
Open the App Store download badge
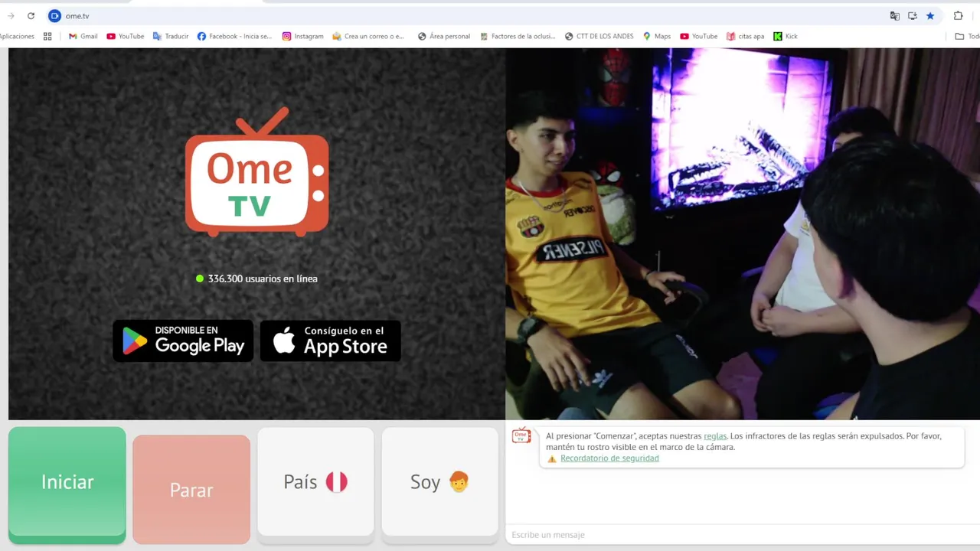click(331, 341)
